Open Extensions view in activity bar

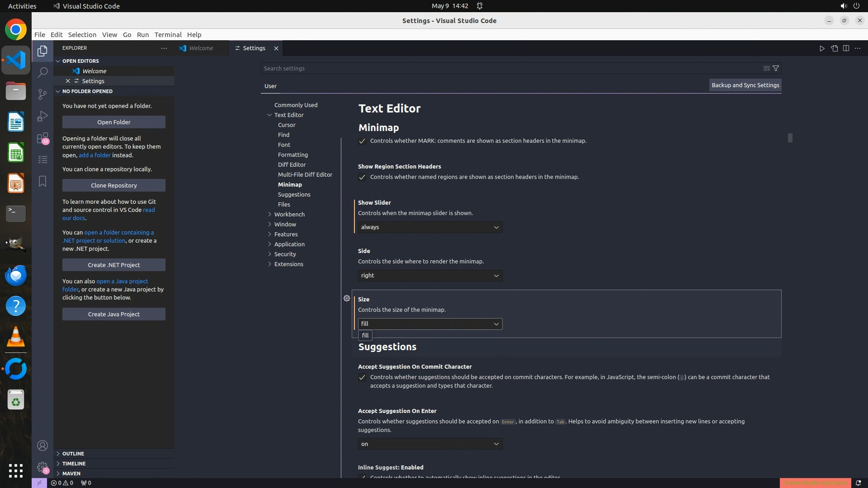pos(42,138)
